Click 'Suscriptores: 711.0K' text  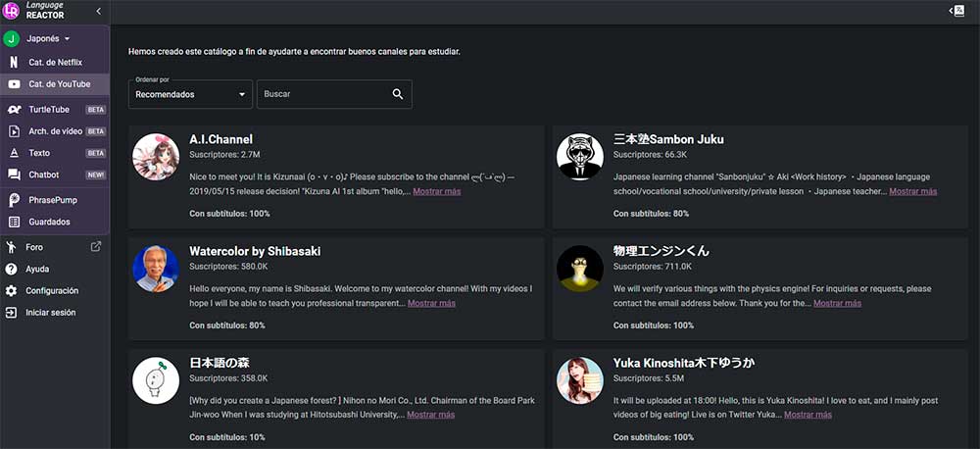[x=653, y=267]
